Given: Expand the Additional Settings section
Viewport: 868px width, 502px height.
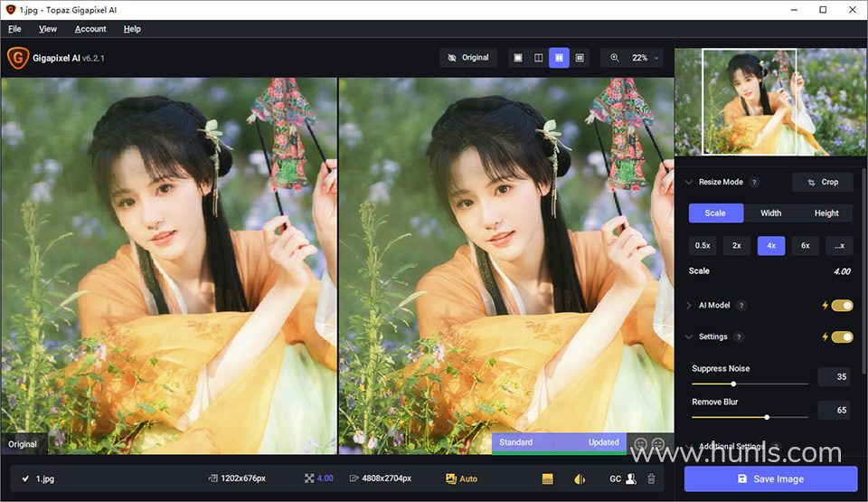Looking at the screenshot, I should (689, 446).
